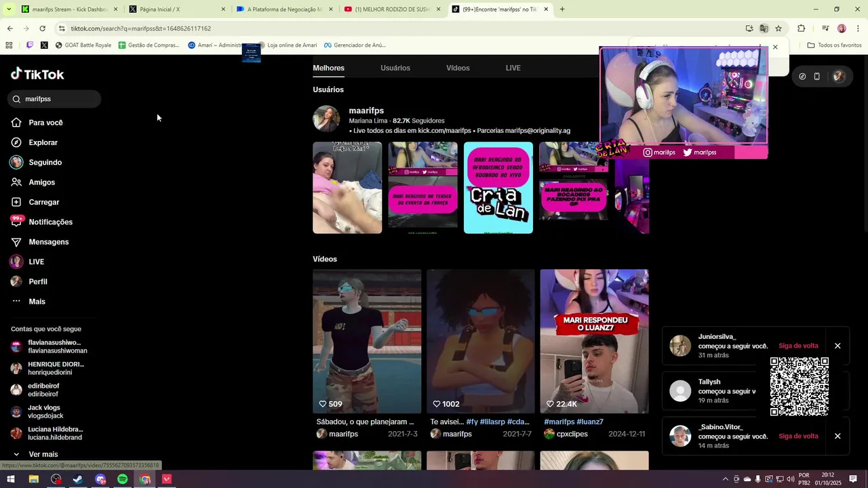This screenshot has height=488, width=868.
Task: Click the reload page button
Action: [42, 28]
